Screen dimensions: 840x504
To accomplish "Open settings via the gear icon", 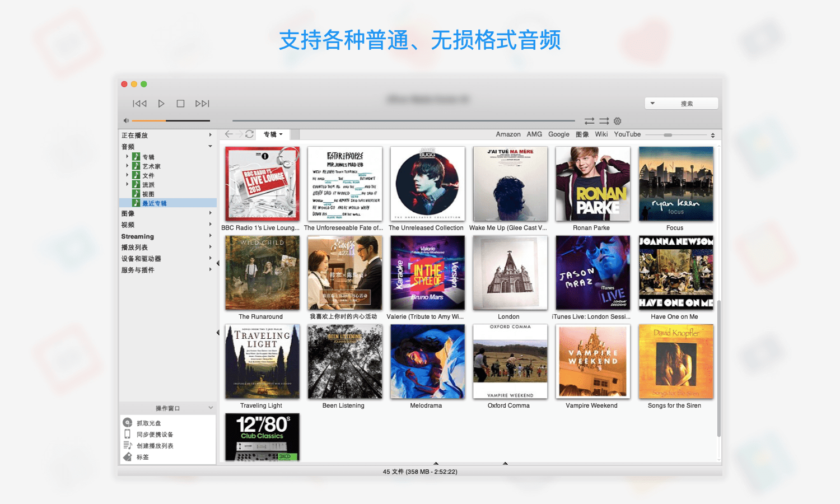I will [617, 120].
